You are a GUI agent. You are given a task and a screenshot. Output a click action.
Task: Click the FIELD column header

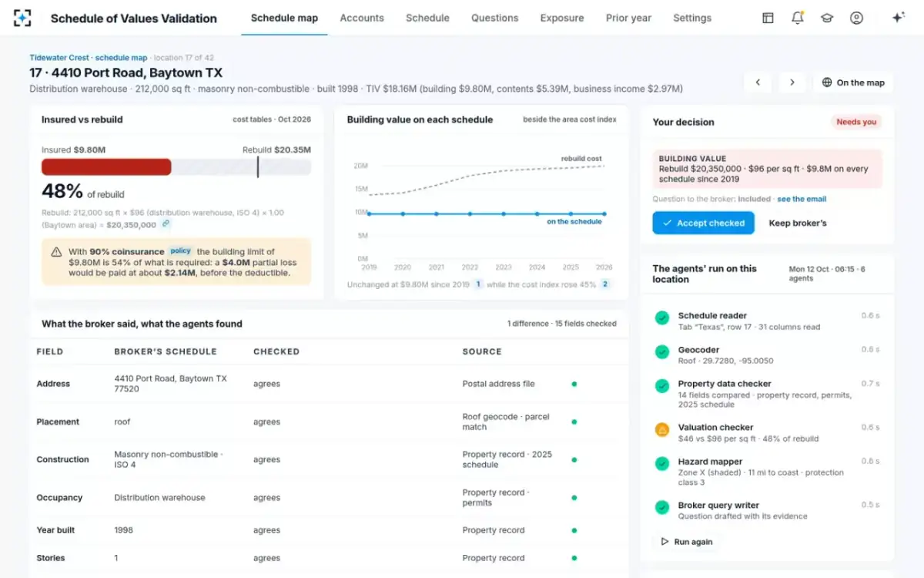click(x=50, y=351)
